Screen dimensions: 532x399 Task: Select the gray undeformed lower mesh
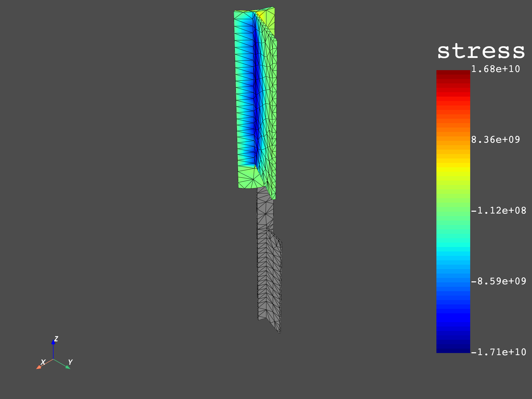click(x=269, y=260)
